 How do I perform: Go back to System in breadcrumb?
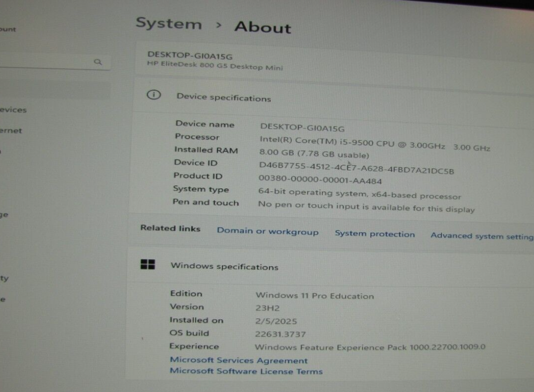click(x=169, y=23)
